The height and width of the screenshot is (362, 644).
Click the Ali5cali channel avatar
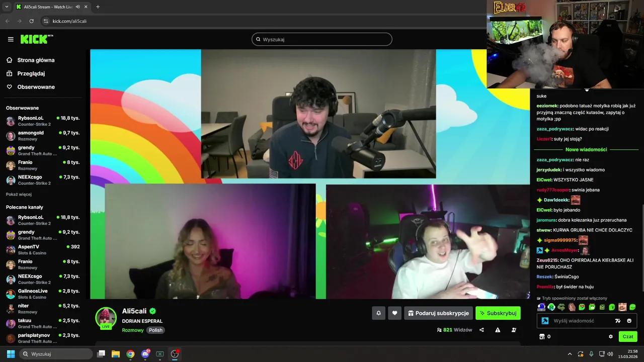point(106,318)
